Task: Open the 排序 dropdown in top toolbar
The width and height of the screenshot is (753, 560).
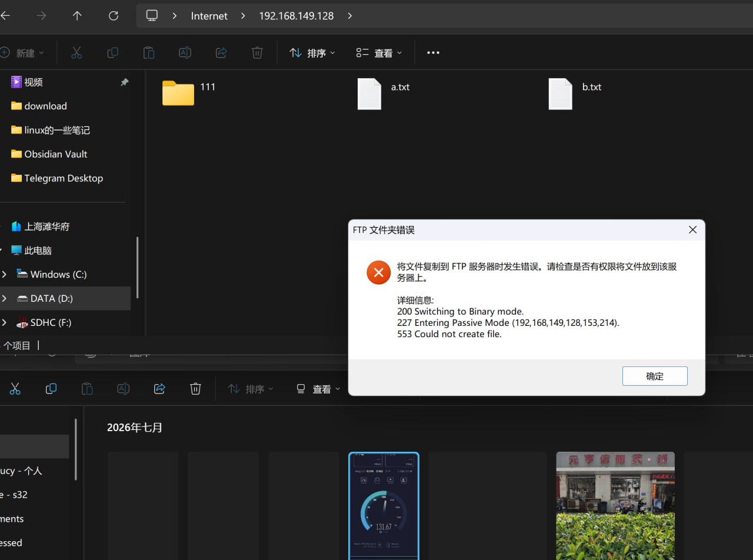Action: [x=312, y=53]
